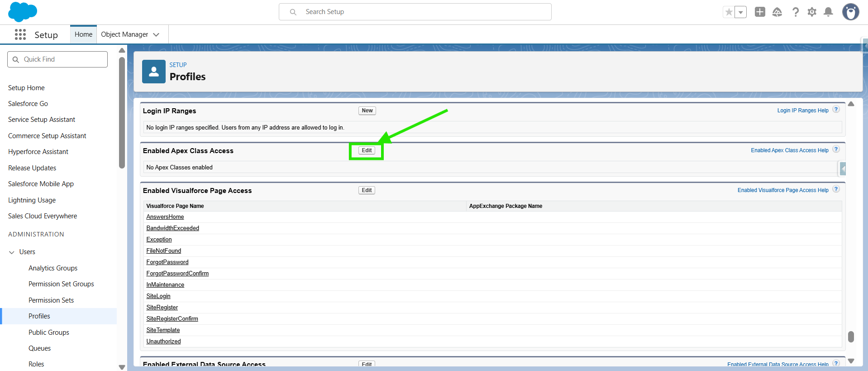868x371 pixels.
Task: Open Lightning Usage
Action: (32, 200)
